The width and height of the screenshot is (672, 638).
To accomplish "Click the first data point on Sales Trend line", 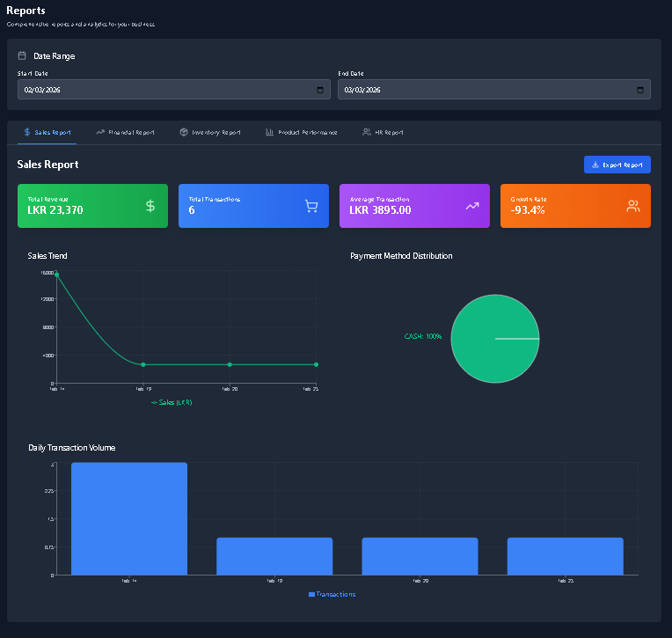I will pyautogui.click(x=56, y=275).
